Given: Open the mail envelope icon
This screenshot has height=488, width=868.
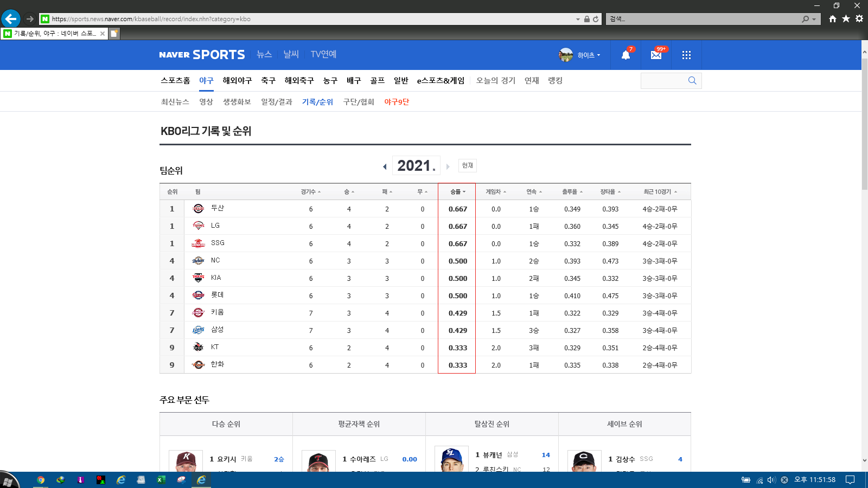Looking at the screenshot, I should pos(656,55).
